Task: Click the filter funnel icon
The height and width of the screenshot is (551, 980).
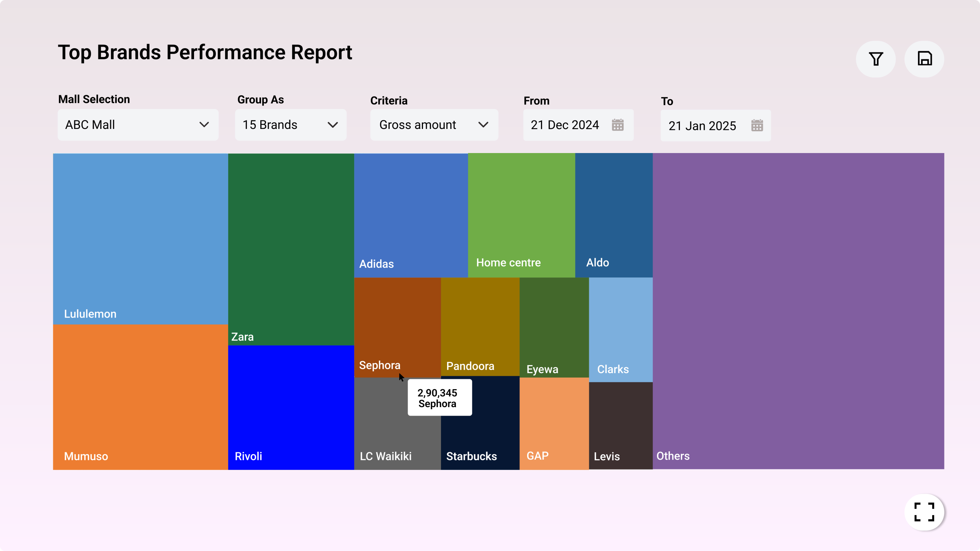Action: click(875, 59)
